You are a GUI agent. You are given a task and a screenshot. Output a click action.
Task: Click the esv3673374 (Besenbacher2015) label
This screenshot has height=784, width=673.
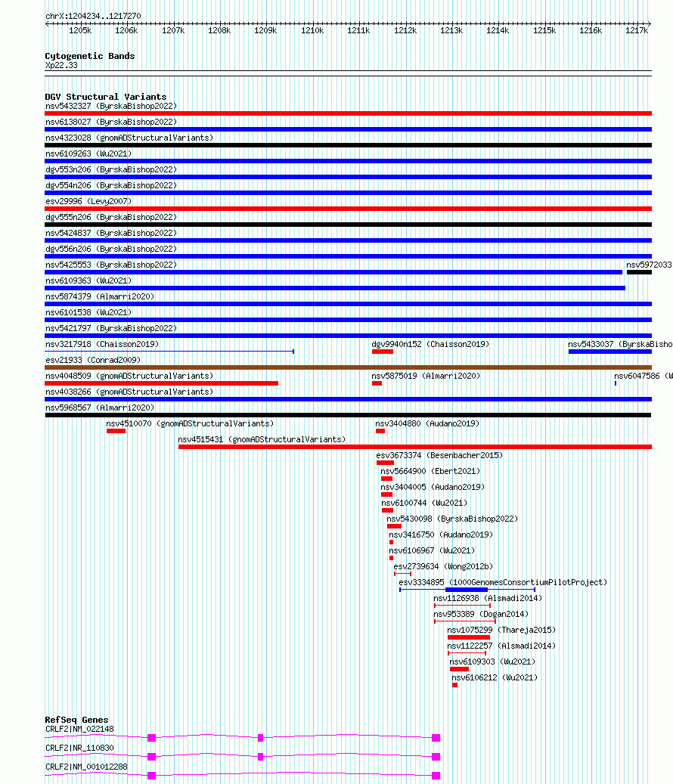439,455
